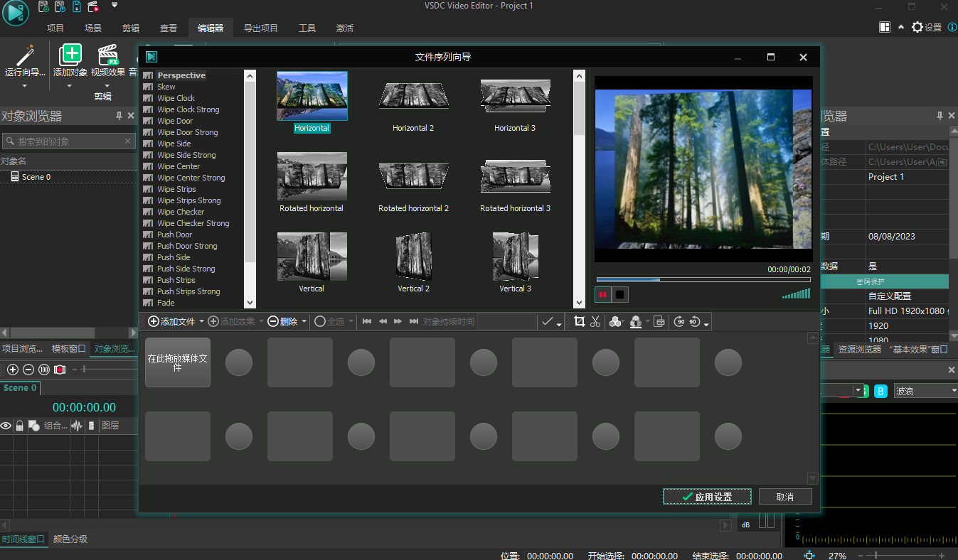958x560 pixels.
Task: Toggle the eye visibility column header
Action: point(6,426)
